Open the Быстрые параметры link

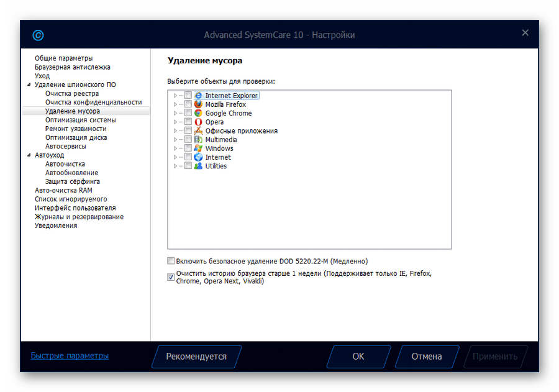(70, 356)
